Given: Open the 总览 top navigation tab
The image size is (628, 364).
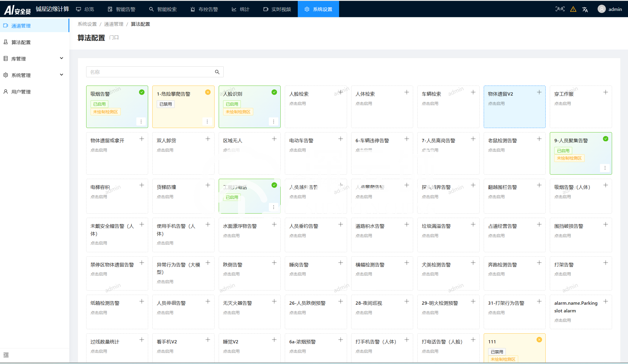Looking at the screenshot, I should pos(85,9).
